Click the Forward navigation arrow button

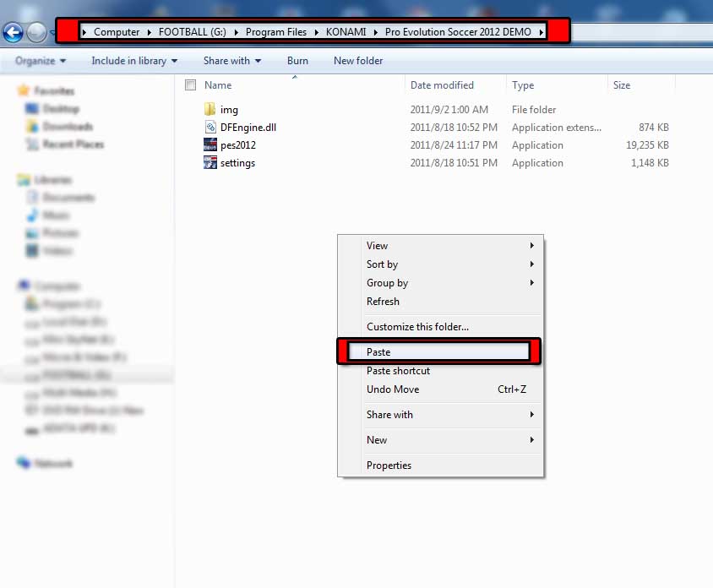36,33
